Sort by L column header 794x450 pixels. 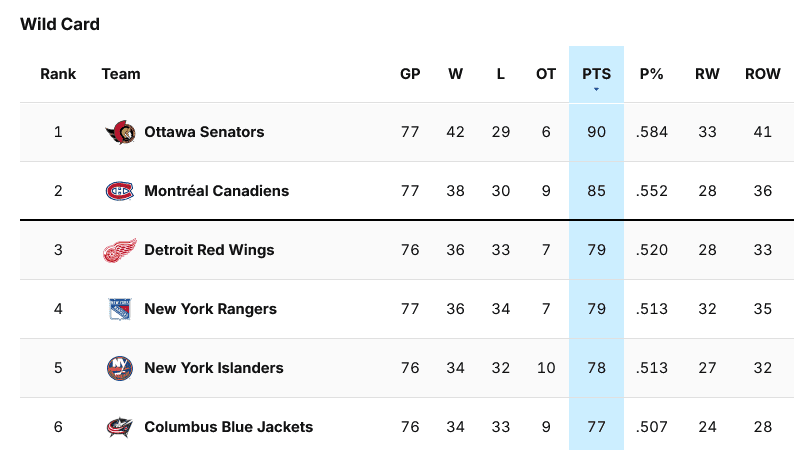pyautogui.click(x=500, y=74)
